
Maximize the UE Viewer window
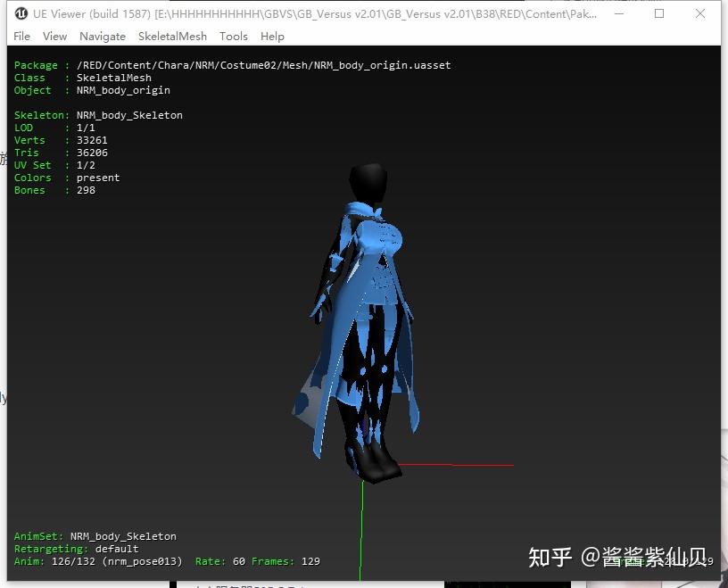[x=659, y=14]
